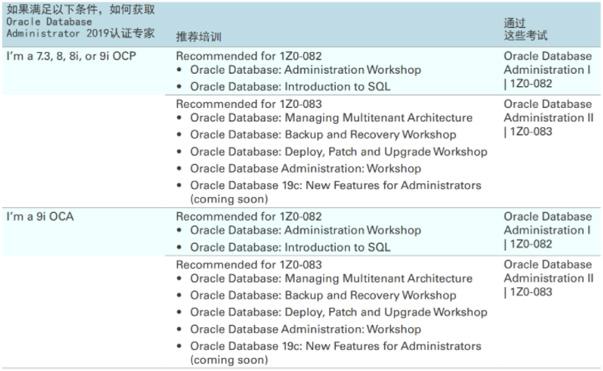
Task: Open Deploy, Patch and Upgrade Workshop in OCP section
Action: (338, 151)
